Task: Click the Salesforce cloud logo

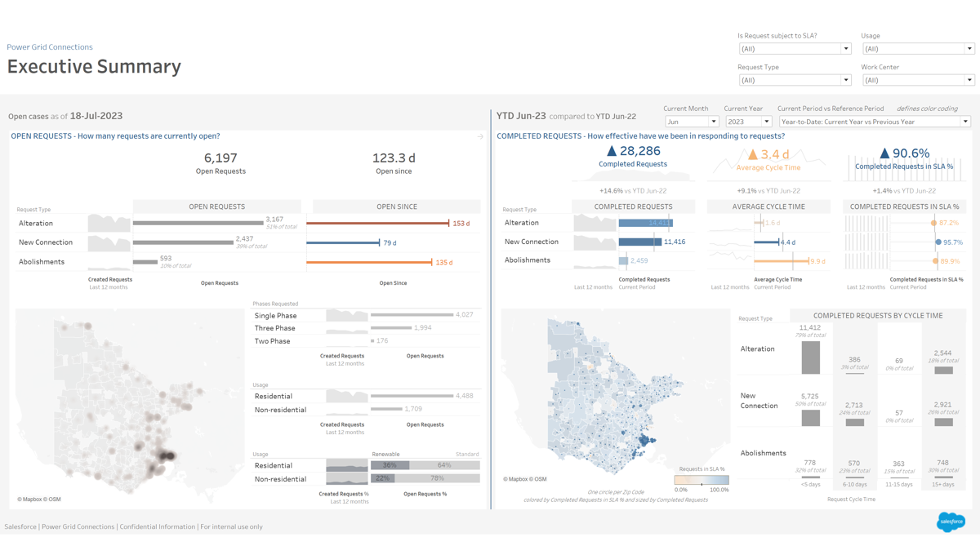Action: [951, 521]
